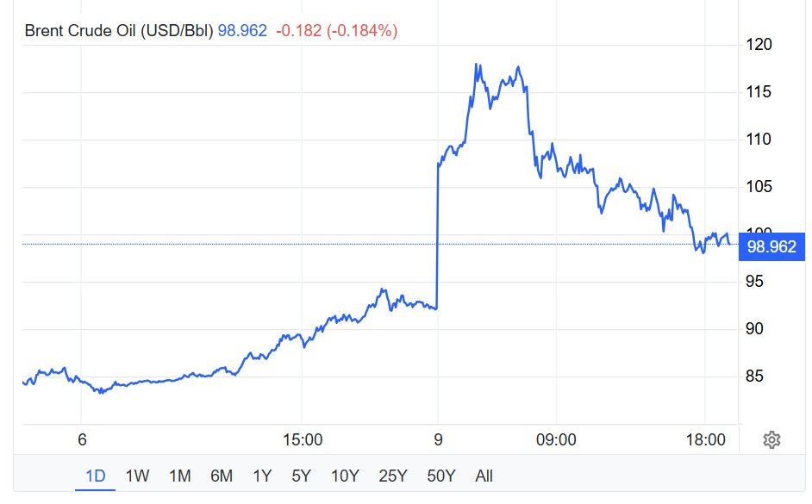Select the 1Y time range tab

click(x=262, y=476)
